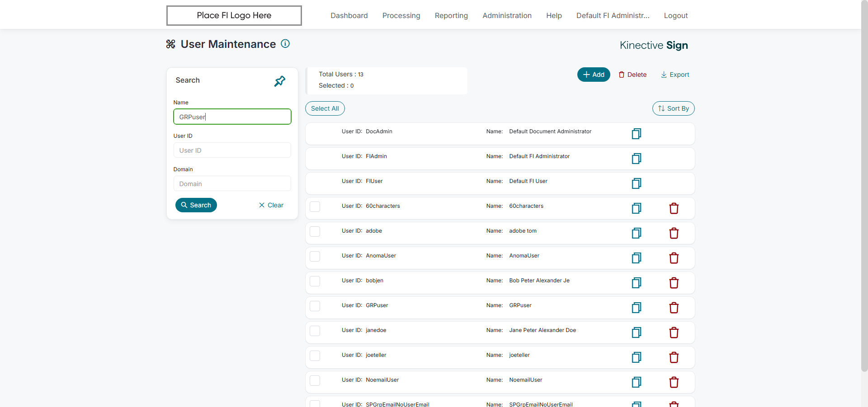The image size is (868, 407).
Task: Click the name Jane Peter Alexander Doe
Action: 542,330
